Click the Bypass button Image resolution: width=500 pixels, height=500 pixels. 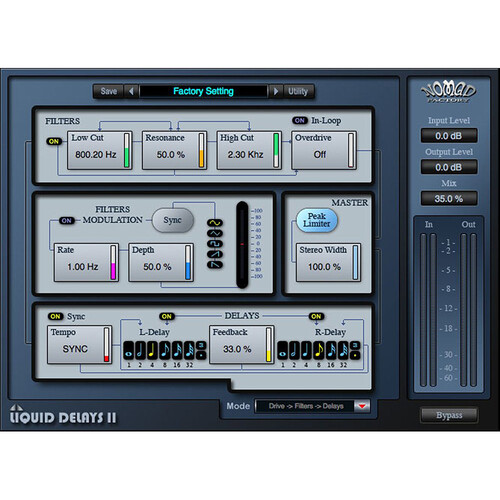(449, 415)
